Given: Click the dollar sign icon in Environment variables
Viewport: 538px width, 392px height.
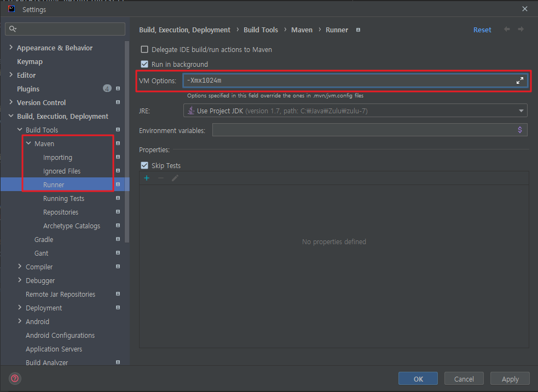Looking at the screenshot, I should 520,130.
